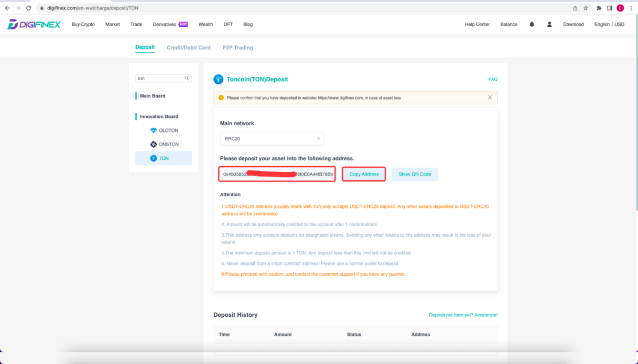Click the ONSTON coin icon
The width and height of the screenshot is (638, 364).
[x=153, y=144]
